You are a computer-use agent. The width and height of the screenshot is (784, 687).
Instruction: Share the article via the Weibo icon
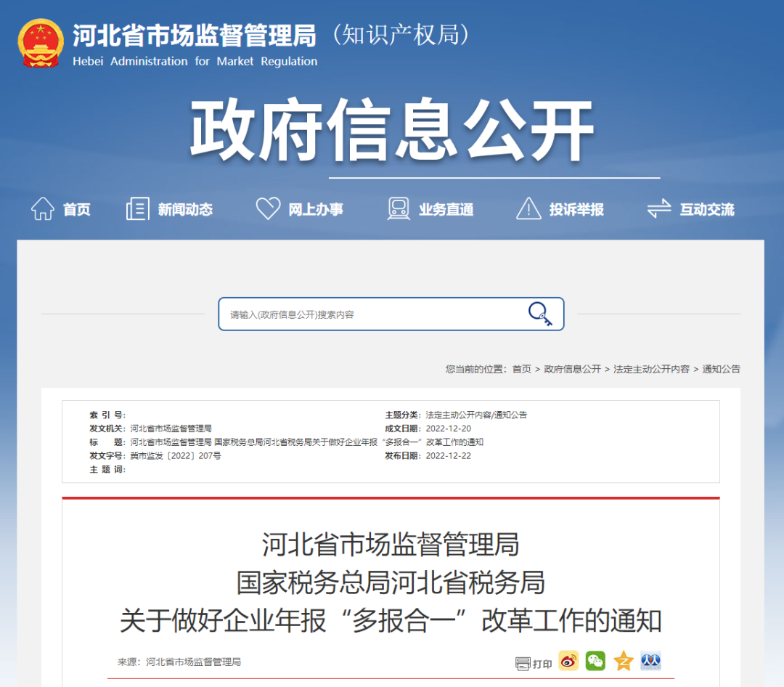(x=568, y=661)
